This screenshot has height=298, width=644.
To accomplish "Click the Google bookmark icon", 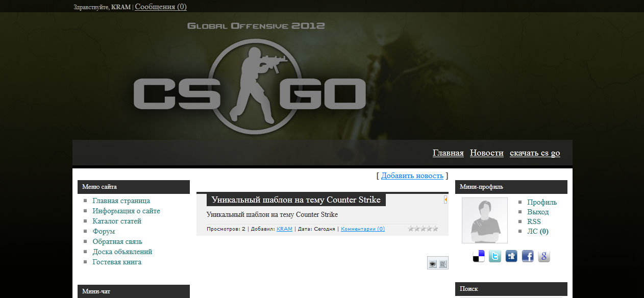I will pos(544,256).
